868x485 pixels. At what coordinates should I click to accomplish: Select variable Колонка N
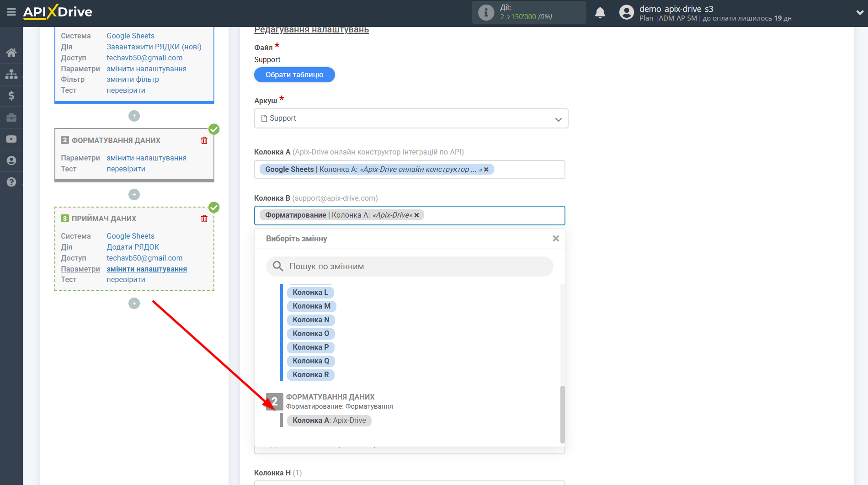pos(311,320)
